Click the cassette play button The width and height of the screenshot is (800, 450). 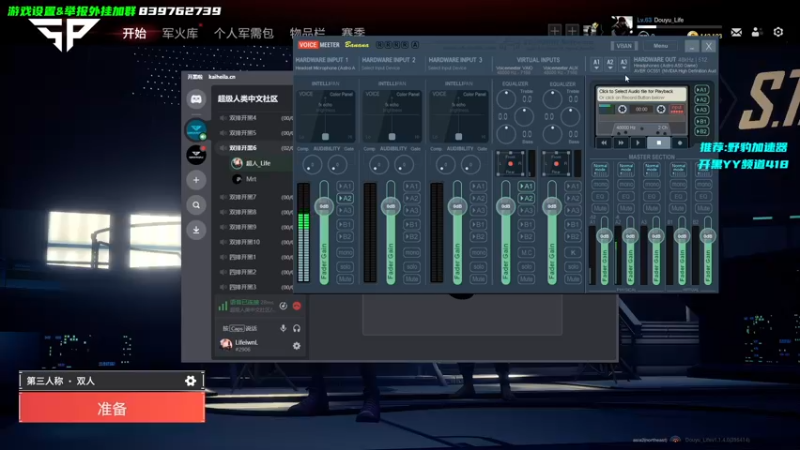638,143
